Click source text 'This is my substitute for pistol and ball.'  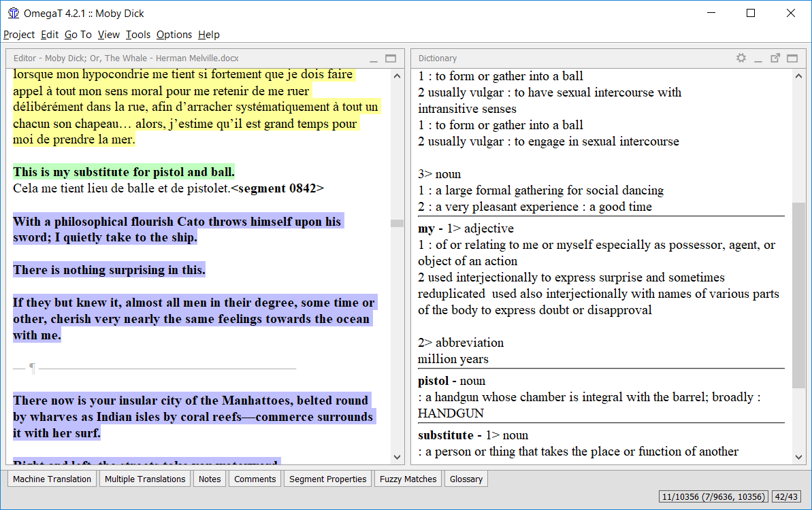pos(124,172)
